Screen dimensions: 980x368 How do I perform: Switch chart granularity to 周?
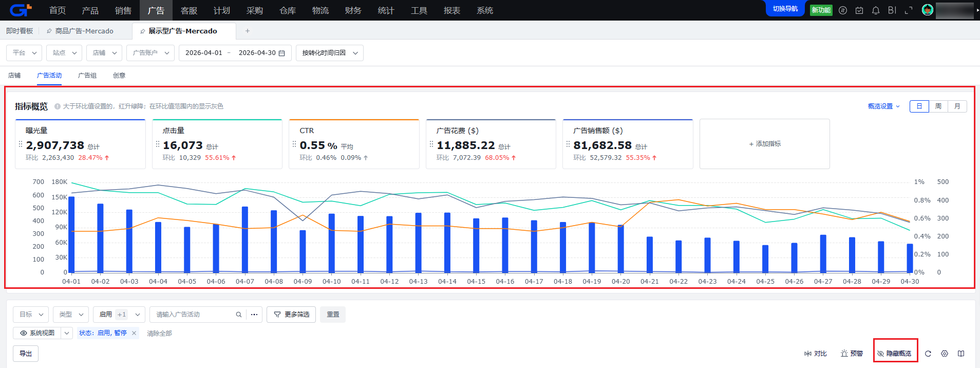point(938,106)
